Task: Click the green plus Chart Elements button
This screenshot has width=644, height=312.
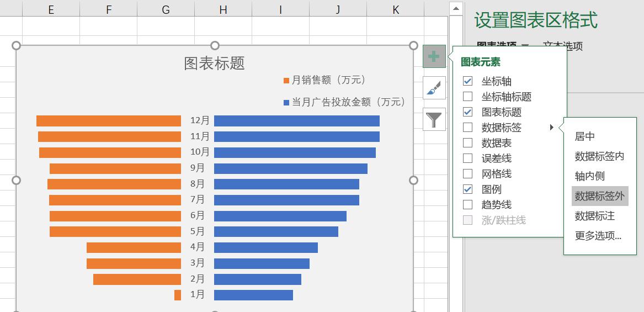Action: point(434,56)
